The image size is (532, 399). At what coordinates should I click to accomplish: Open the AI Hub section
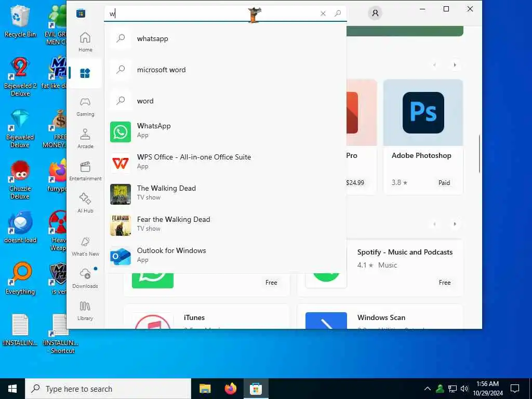85,203
